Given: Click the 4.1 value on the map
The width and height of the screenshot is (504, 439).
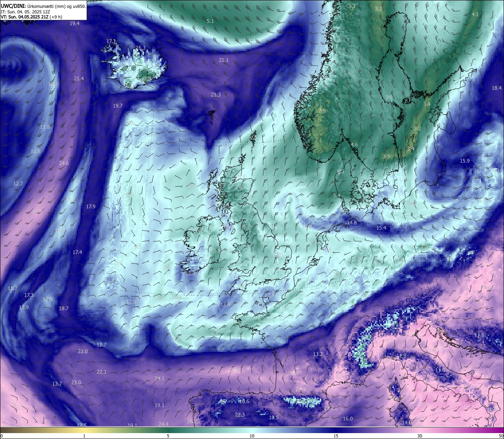Looking at the screenshot, I should tap(475, 14).
